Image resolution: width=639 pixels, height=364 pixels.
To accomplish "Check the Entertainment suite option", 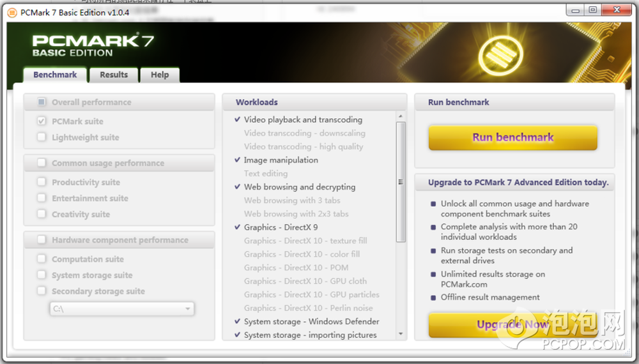I will pos(42,198).
